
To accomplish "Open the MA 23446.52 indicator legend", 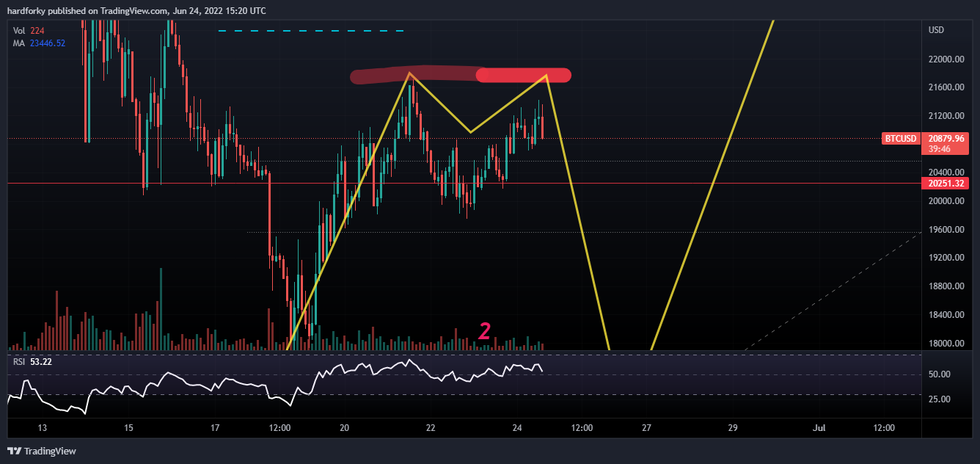I will tap(39, 43).
